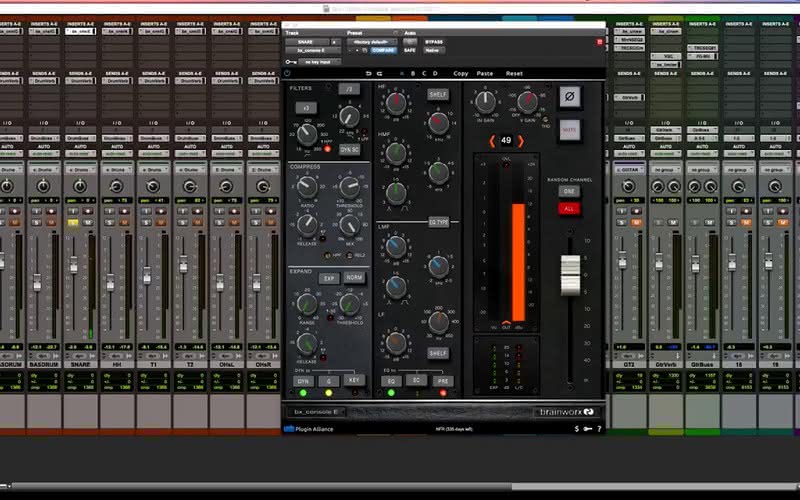Toggle the plugin power icon
Screen dimensions: 800x500
[287, 73]
